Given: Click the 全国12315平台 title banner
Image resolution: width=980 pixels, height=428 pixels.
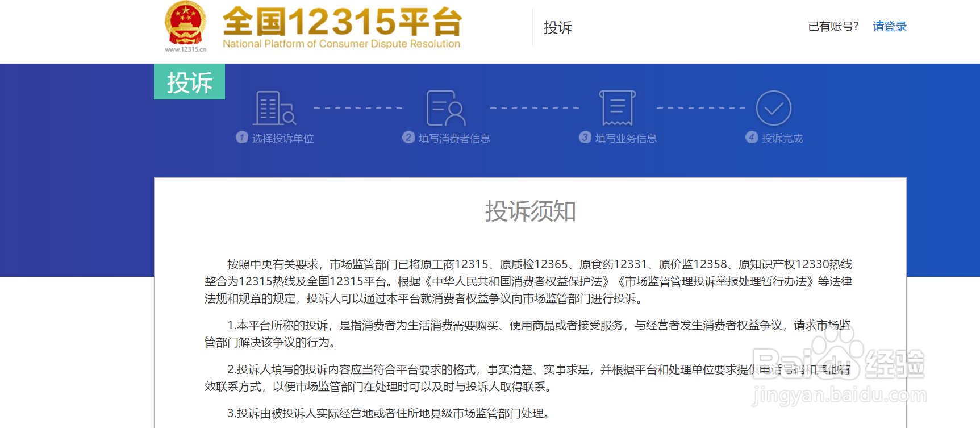Looking at the screenshot, I should point(342,22).
